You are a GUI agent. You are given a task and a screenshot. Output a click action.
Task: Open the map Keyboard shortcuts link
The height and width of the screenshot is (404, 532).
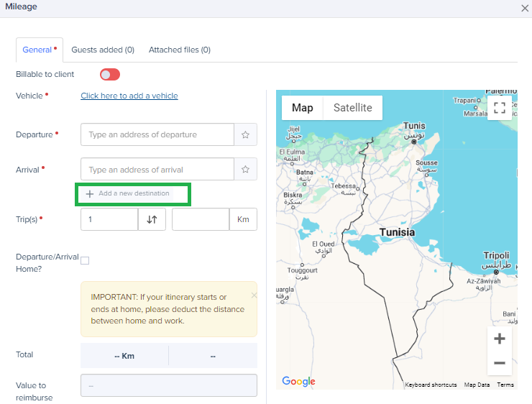click(x=431, y=385)
